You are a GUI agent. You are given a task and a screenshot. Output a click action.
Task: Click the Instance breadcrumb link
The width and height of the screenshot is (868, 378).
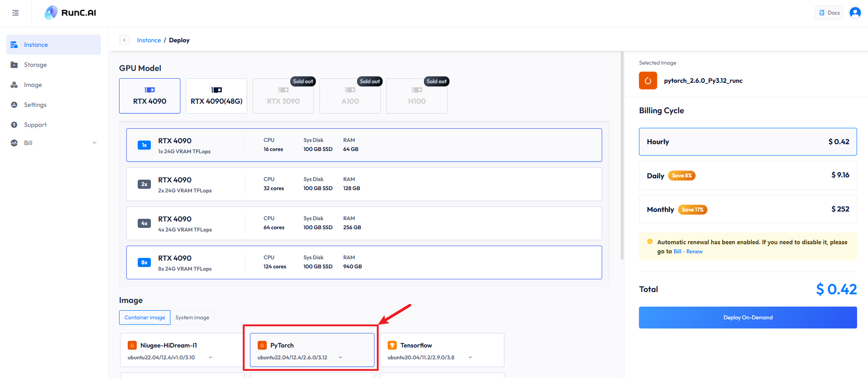tap(149, 40)
